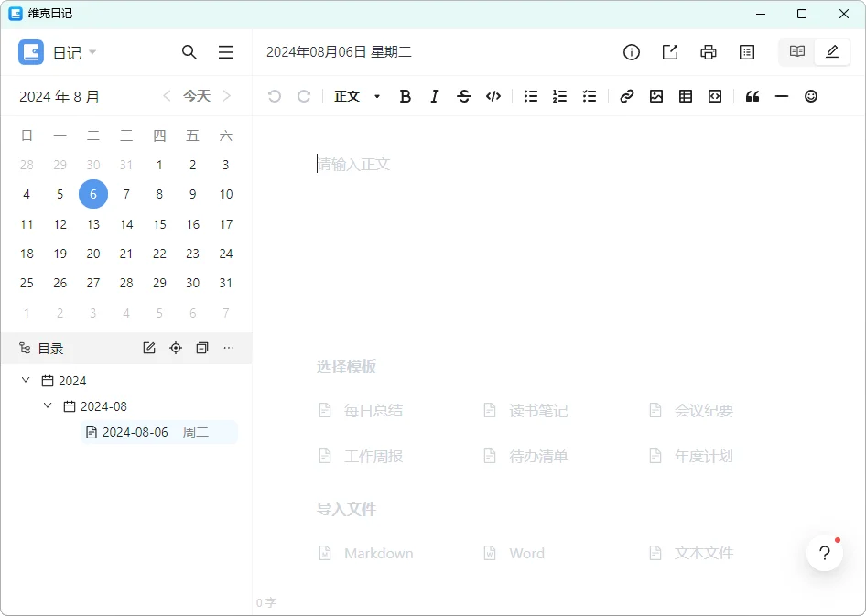
Task: Insert a hyperlink
Action: click(x=627, y=96)
